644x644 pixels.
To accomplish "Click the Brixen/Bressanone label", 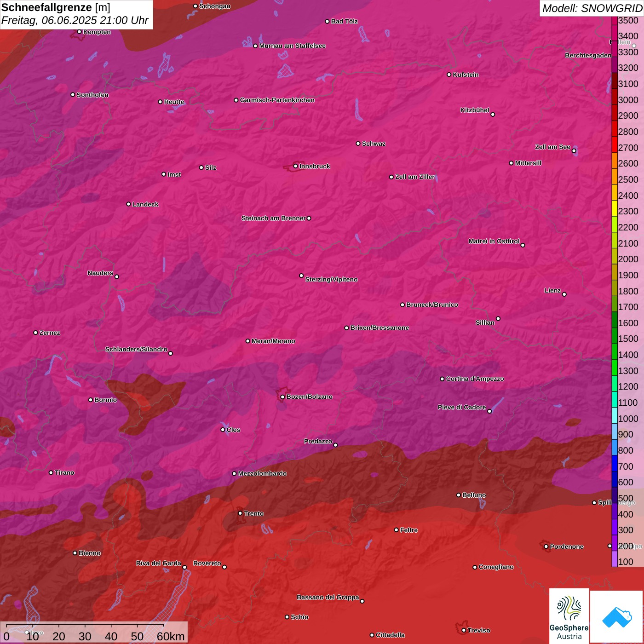I will (x=379, y=328).
